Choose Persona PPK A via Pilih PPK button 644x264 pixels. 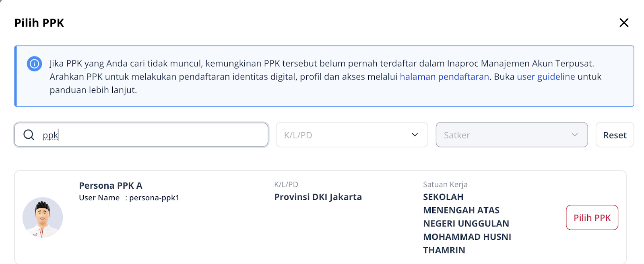click(x=592, y=218)
